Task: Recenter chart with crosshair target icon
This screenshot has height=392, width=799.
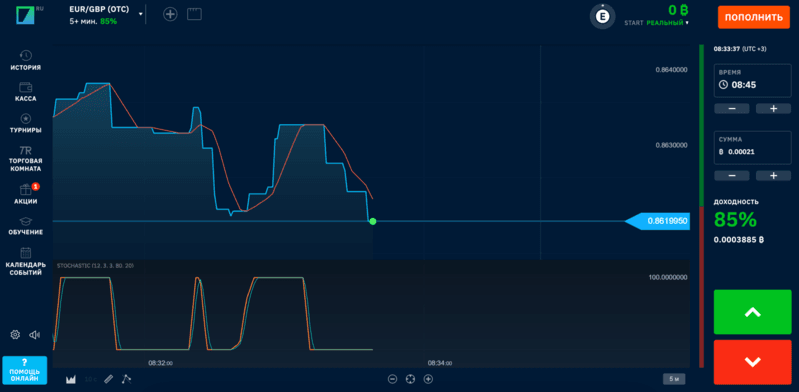Action: 410,379
